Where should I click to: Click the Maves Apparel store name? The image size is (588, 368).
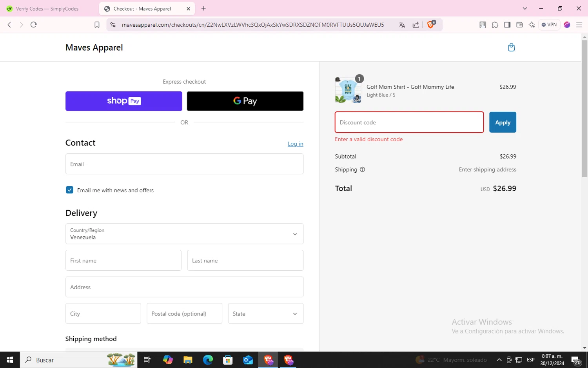(x=94, y=47)
